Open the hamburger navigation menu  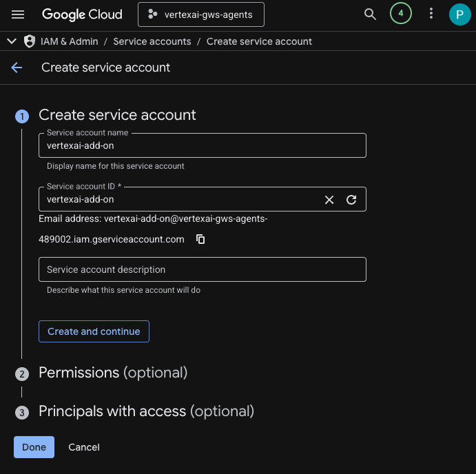coord(18,14)
